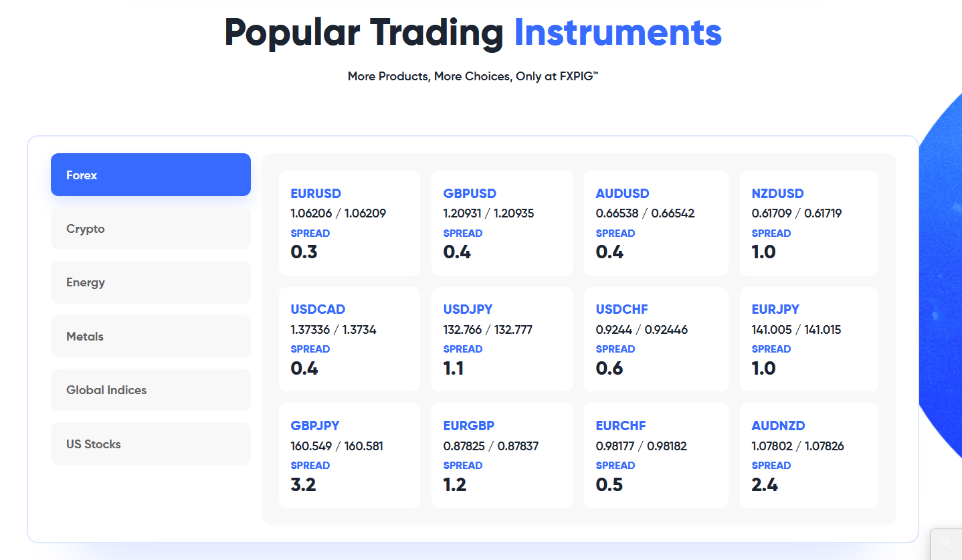Switch to the Crypto tab
This screenshot has width=962, height=560.
click(151, 228)
